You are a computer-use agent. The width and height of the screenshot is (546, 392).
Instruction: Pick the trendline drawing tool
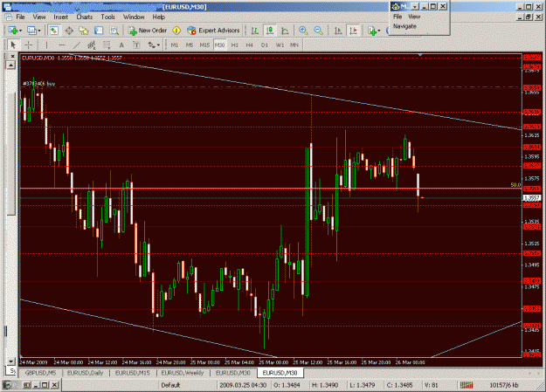click(77, 45)
